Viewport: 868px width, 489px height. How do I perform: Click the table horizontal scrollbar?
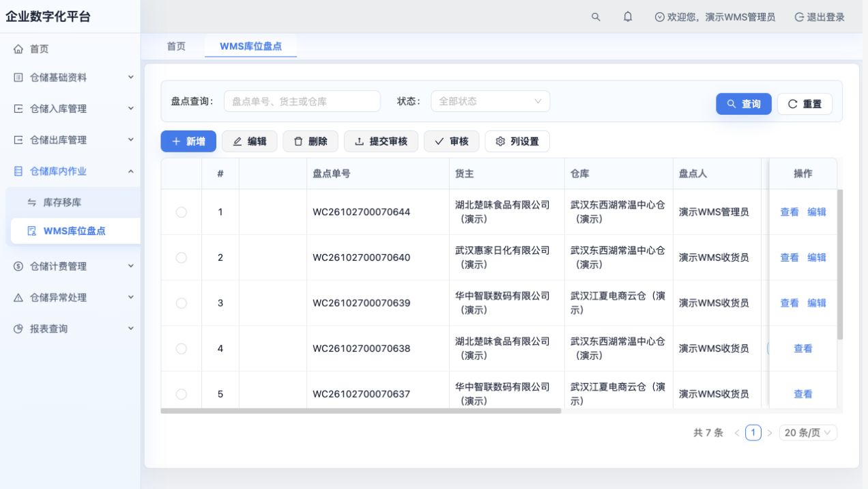click(361, 411)
